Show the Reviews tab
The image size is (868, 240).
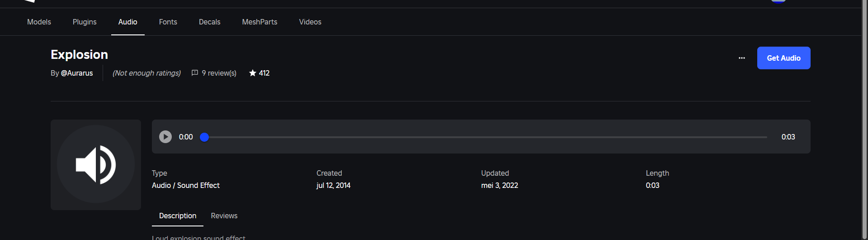224,216
